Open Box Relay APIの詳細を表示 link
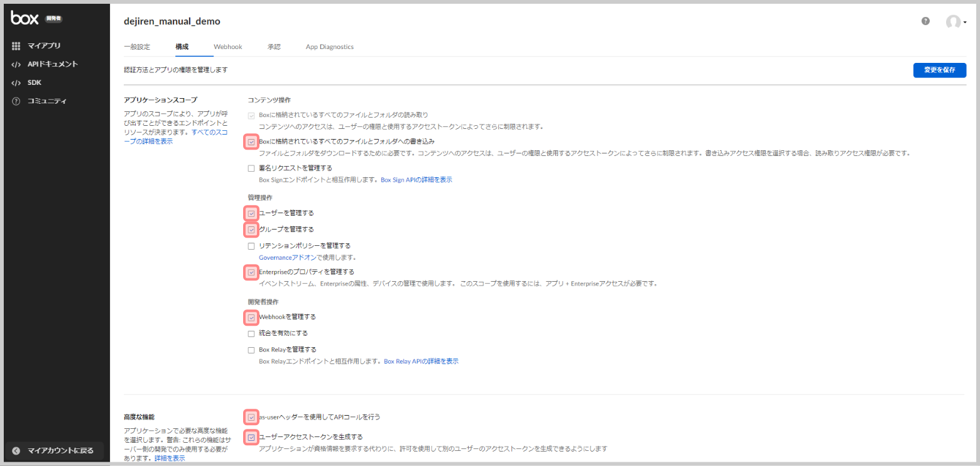The height and width of the screenshot is (466, 980). pyautogui.click(x=422, y=362)
